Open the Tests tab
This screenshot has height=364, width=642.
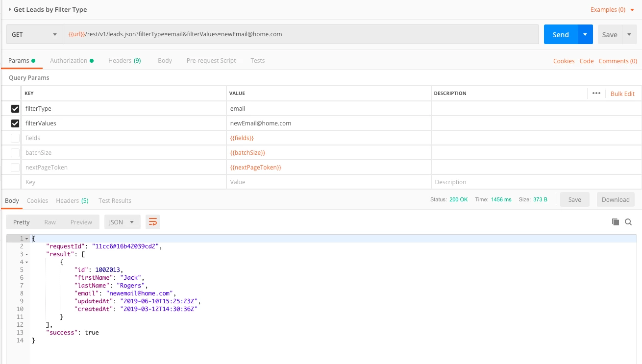pyautogui.click(x=257, y=61)
